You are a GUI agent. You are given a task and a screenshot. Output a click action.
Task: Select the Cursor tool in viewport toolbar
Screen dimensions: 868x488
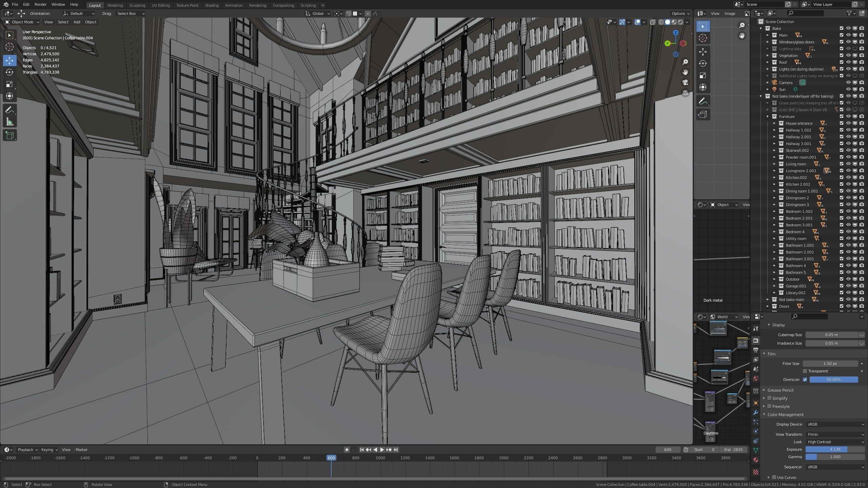click(9, 47)
